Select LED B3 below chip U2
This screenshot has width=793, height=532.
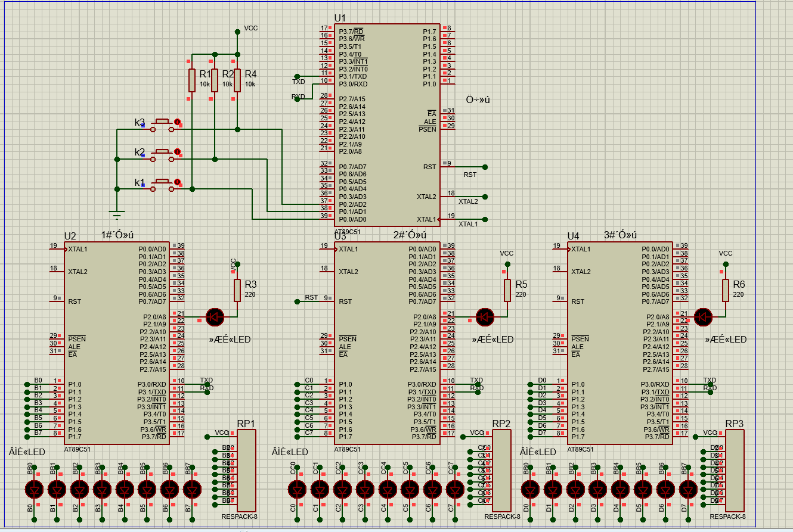[101, 490]
